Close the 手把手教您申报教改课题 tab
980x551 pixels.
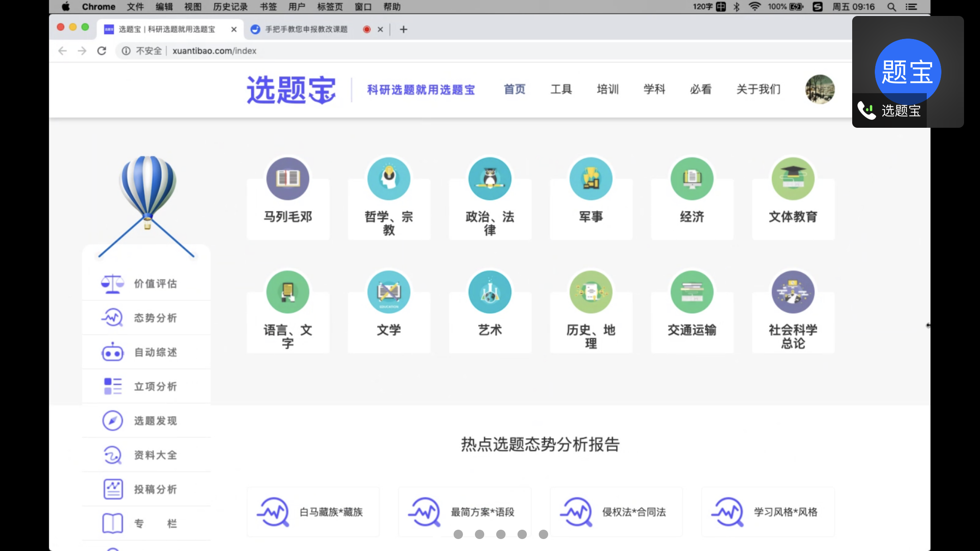click(380, 29)
